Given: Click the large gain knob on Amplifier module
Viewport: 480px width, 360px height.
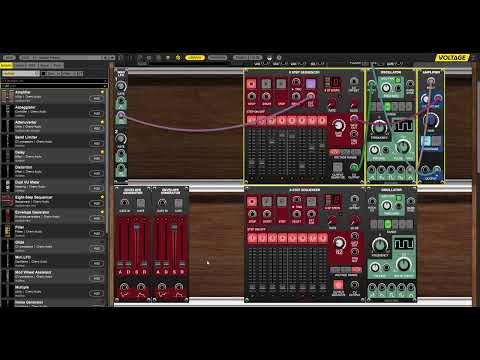Looking at the screenshot, I should click(431, 119).
